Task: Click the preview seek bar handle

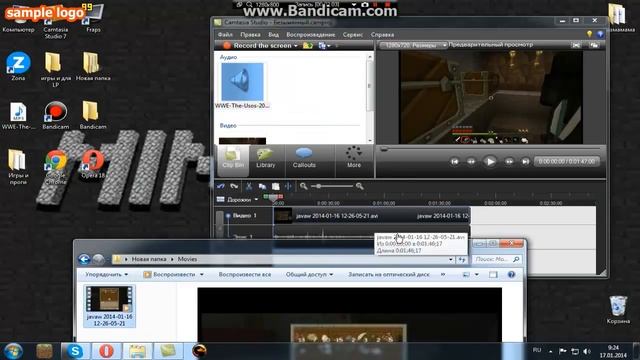Action: [x=384, y=149]
